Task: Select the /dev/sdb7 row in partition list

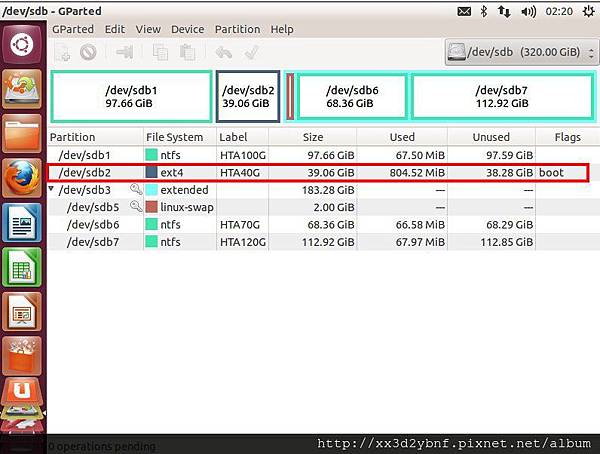Action: 323,242
